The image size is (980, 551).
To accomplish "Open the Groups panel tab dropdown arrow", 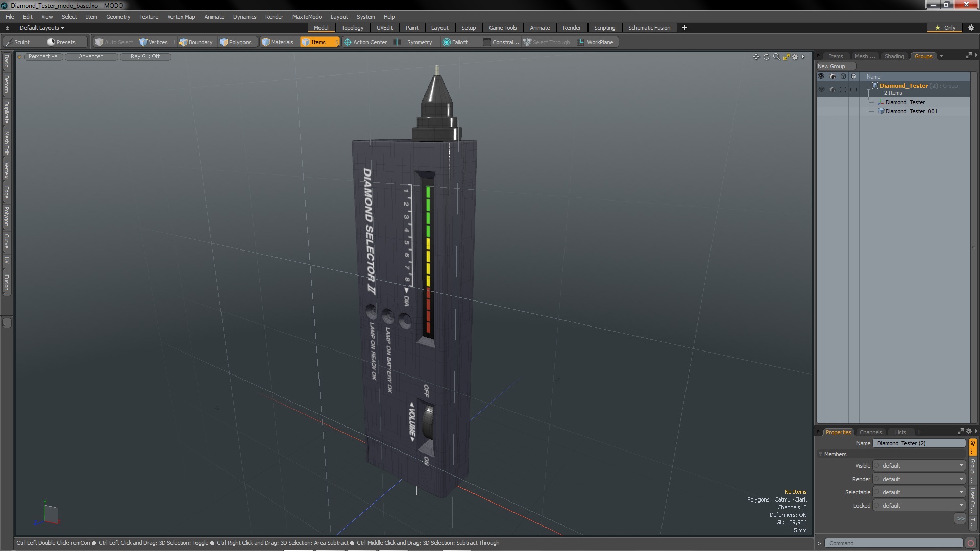I will [941, 56].
